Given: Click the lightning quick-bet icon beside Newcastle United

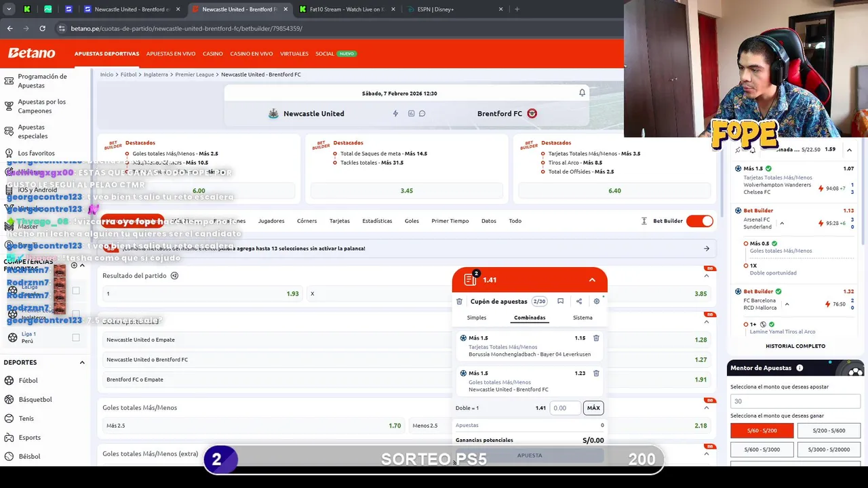Looking at the screenshot, I should click(x=395, y=113).
